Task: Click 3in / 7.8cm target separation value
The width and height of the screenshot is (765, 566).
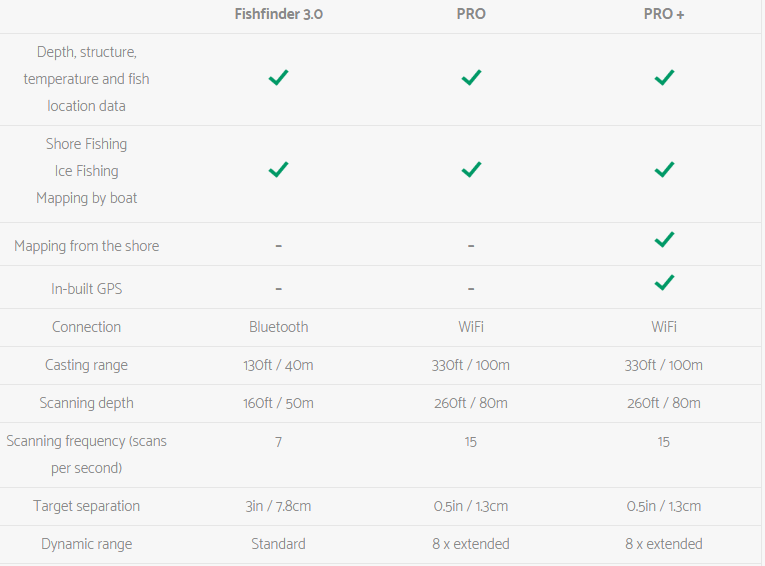Action: (x=279, y=506)
